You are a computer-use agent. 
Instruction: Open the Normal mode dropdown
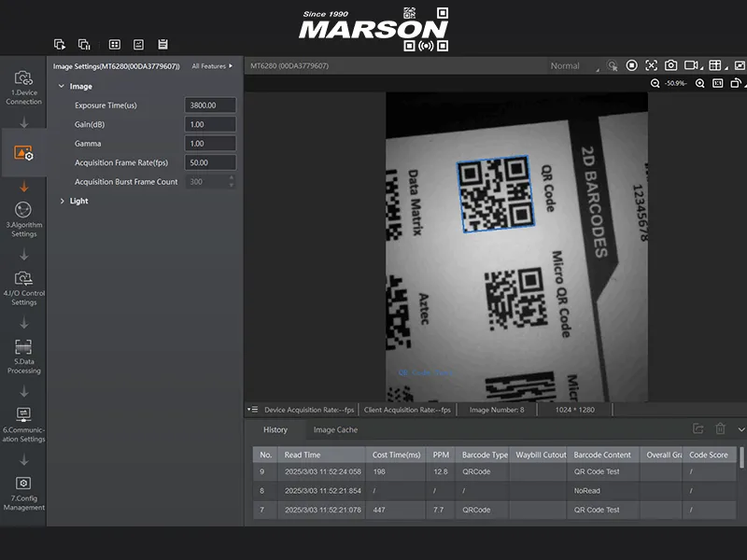(x=573, y=66)
